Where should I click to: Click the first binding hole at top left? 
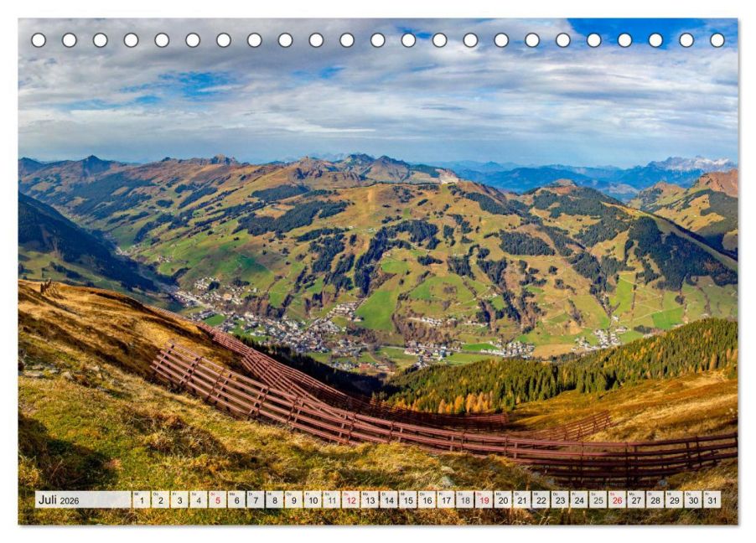39,40
